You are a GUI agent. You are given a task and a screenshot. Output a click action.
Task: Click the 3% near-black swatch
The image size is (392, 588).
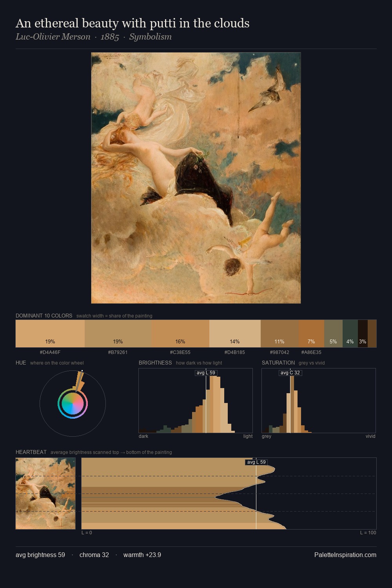point(363,334)
